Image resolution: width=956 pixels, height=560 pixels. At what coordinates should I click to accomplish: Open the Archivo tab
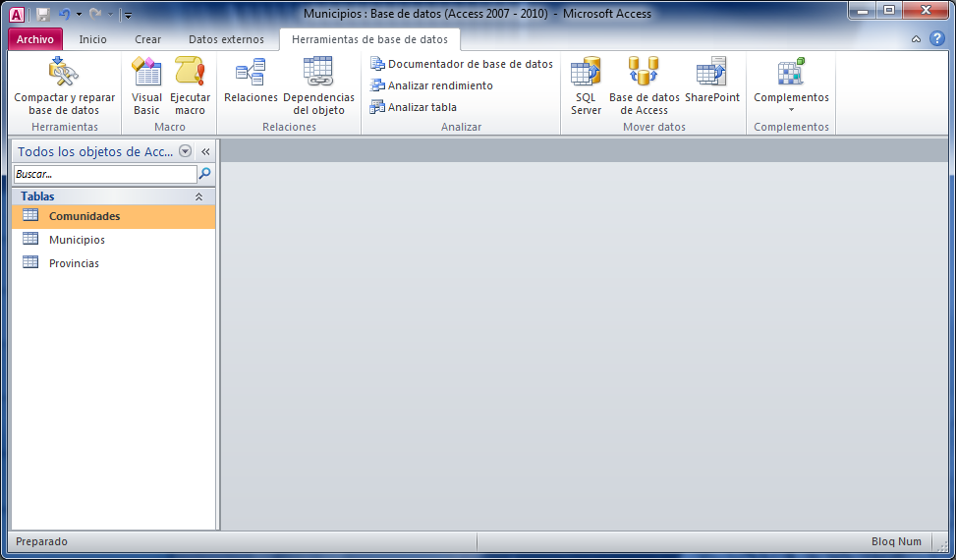coord(34,39)
